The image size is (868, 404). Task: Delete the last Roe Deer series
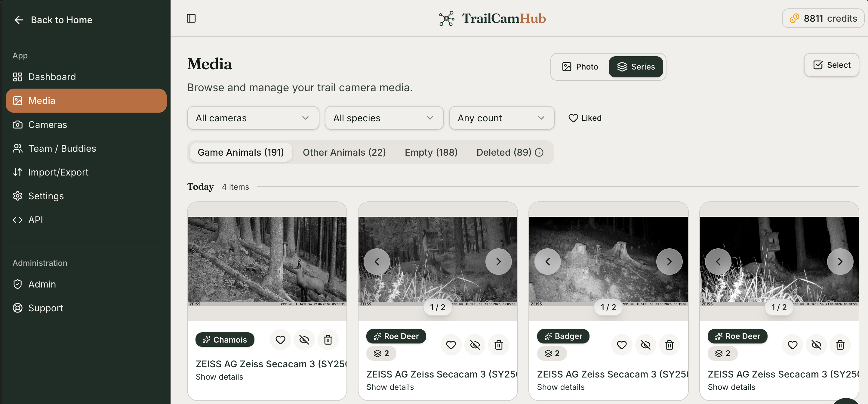point(840,345)
